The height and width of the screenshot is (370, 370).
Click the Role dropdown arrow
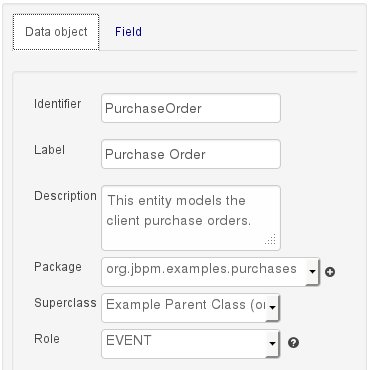(x=272, y=343)
